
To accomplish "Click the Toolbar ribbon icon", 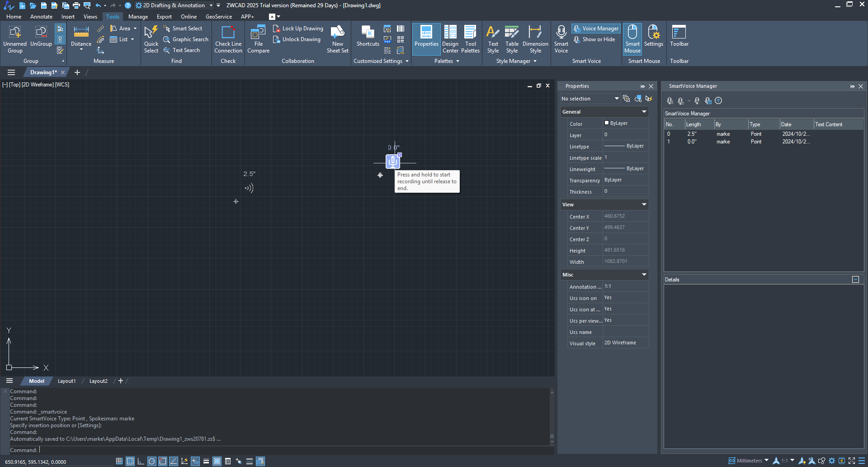I will tap(679, 36).
